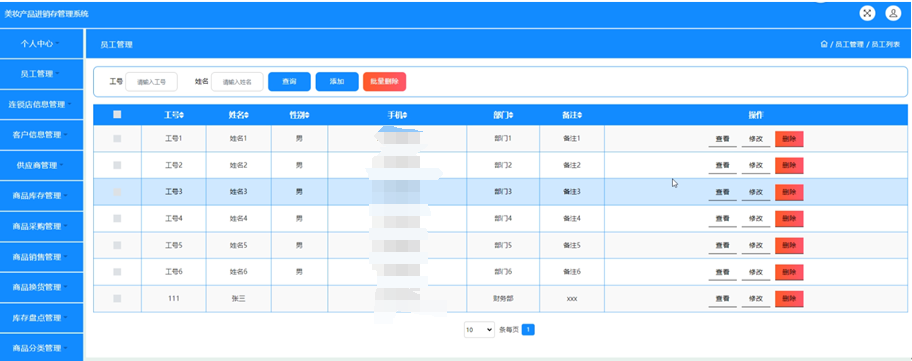Image resolution: width=912 pixels, height=361 pixels.
Task: Sort table by 部门 column arrows
Action: (511, 115)
